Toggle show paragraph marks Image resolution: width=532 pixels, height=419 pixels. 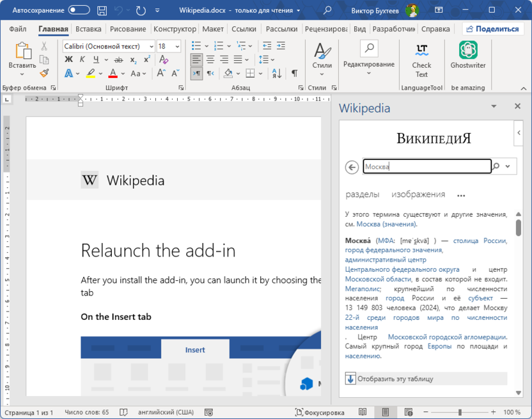294,74
